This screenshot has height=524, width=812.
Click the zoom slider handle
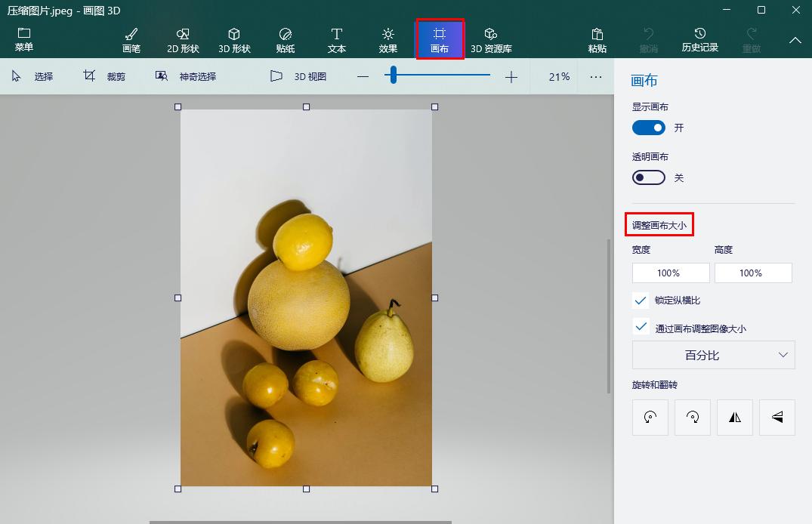pos(394,76)
